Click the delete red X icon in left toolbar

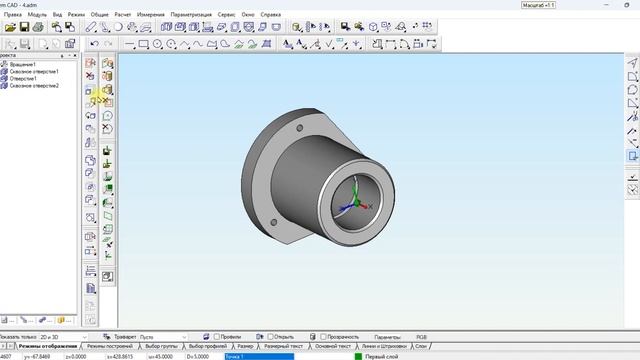[x=90, y=76]
